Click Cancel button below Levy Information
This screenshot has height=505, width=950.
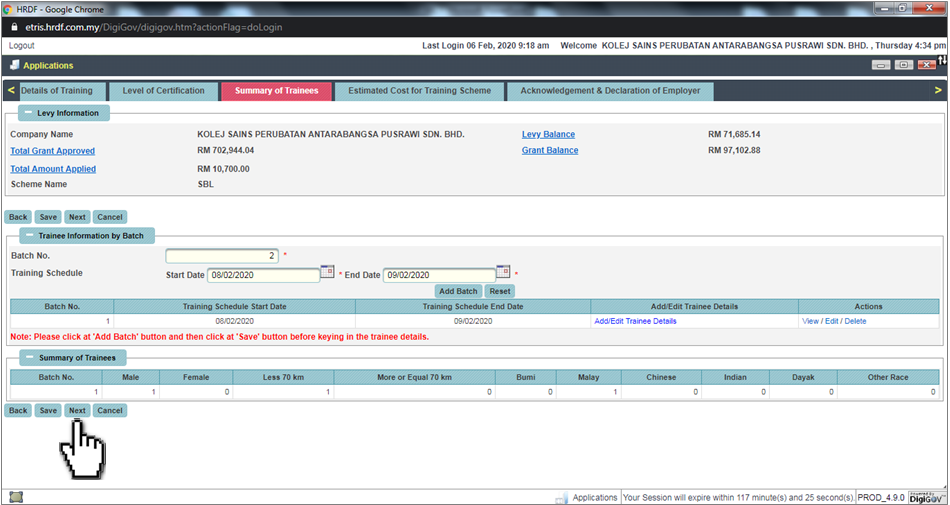click(x=110, y=217)
